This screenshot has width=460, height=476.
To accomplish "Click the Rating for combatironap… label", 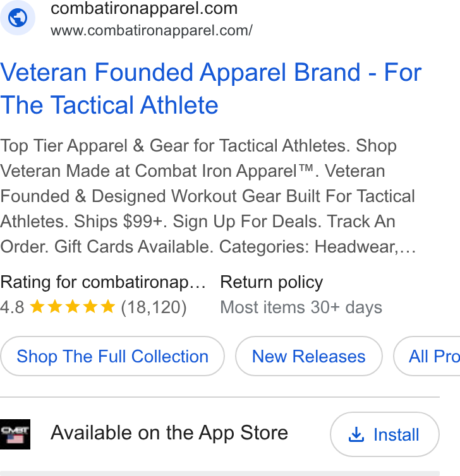I will [103, 282].
